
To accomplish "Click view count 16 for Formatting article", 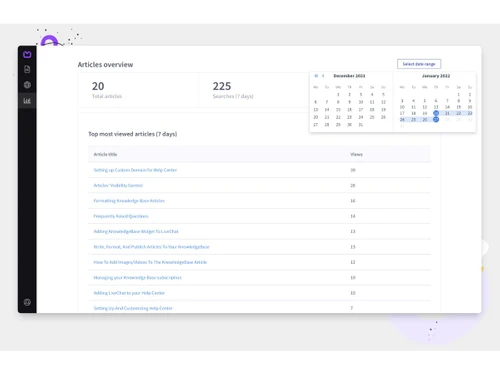I will coord(353,201).
